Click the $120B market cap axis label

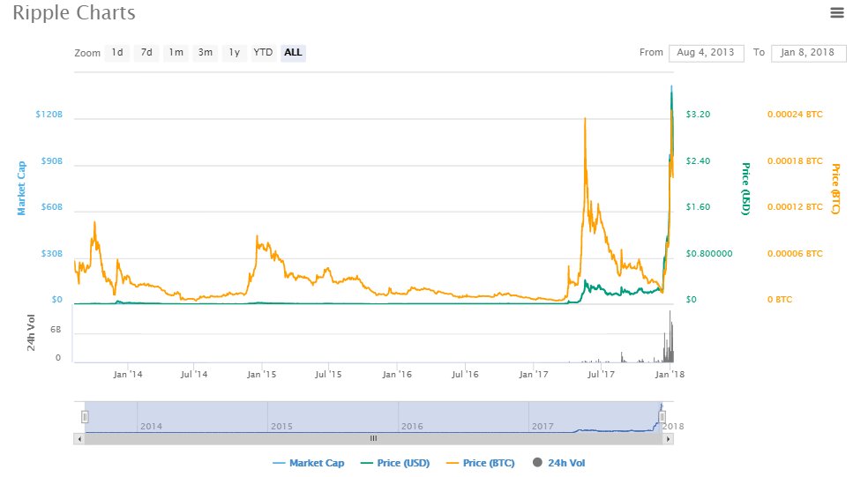(x=49, y=115)
